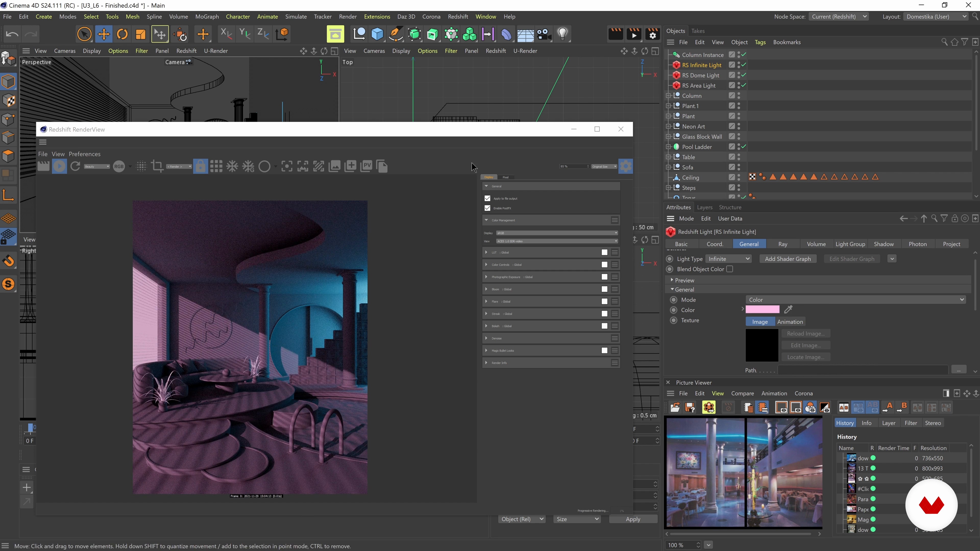The height and width of the screenshot is (551, 980).
Task: Click the camera object icon
Action: point(544,34)
